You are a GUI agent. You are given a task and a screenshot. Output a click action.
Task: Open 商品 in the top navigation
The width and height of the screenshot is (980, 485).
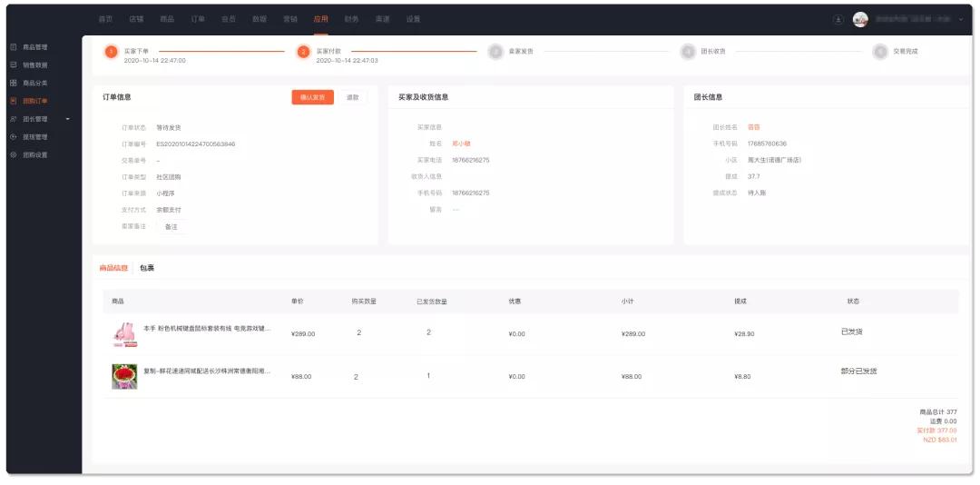[167, 19]
